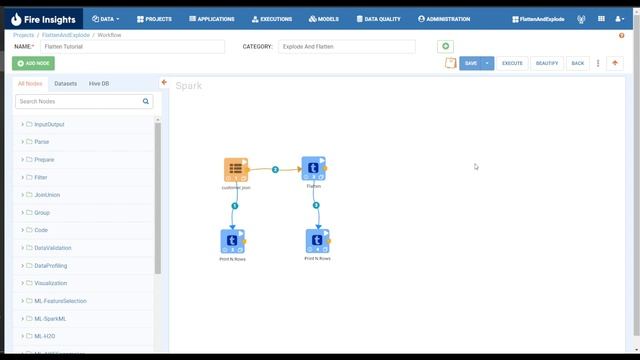Viewport: 640px width, 360px height.
Task: Click the FlattenAndExplode project shortcut
Action: 538,19
